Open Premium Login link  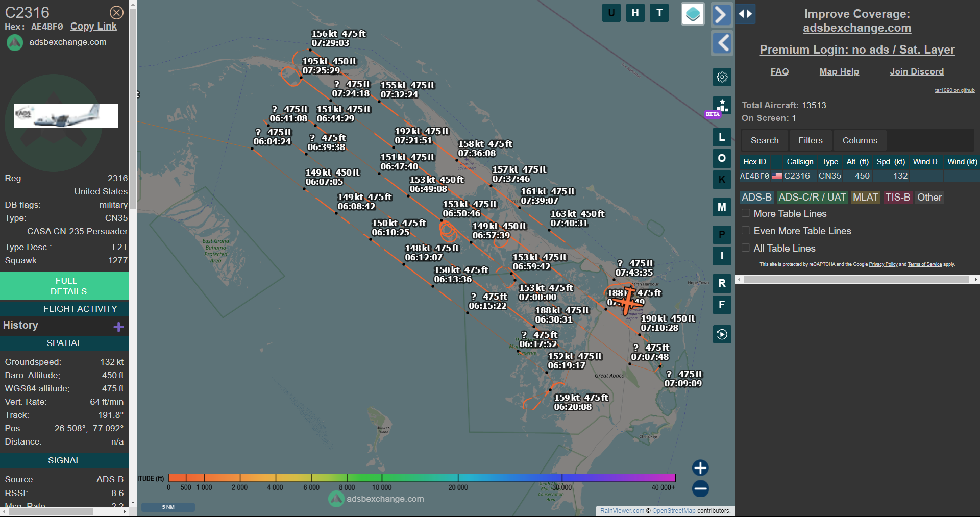coord(857,50)
